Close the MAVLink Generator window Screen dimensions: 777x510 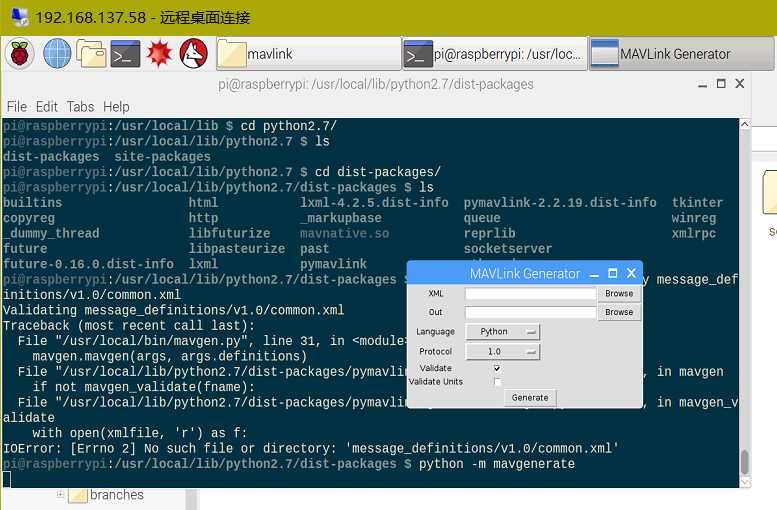631,273
